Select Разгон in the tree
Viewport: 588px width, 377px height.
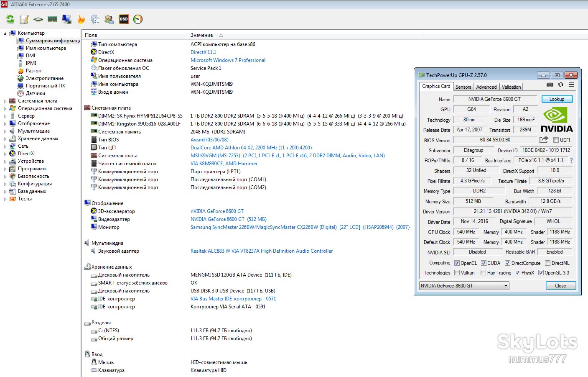pyautogui.click(x=33, y=71)
